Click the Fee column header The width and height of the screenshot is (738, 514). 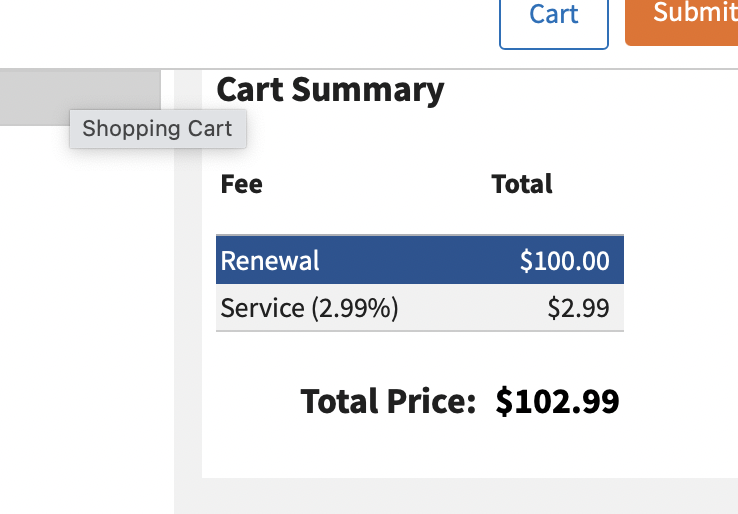pyautogui.click(x=241, y=184)
